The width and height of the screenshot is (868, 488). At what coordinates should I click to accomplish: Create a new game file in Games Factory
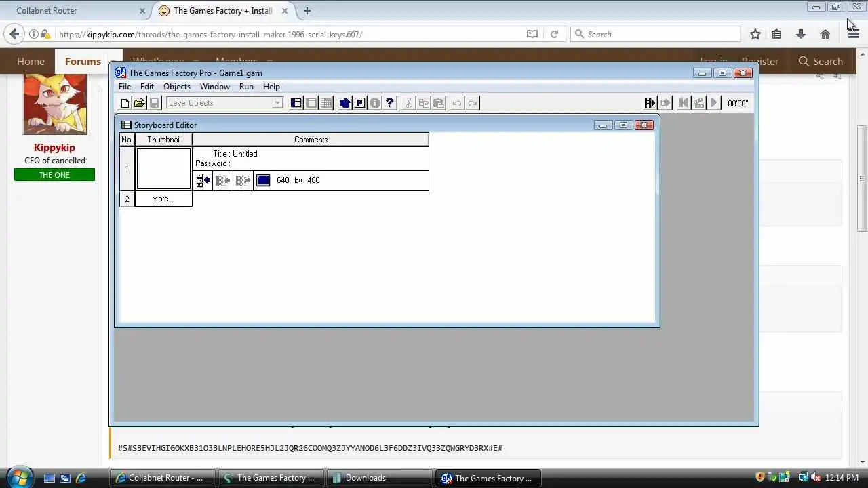125,103
